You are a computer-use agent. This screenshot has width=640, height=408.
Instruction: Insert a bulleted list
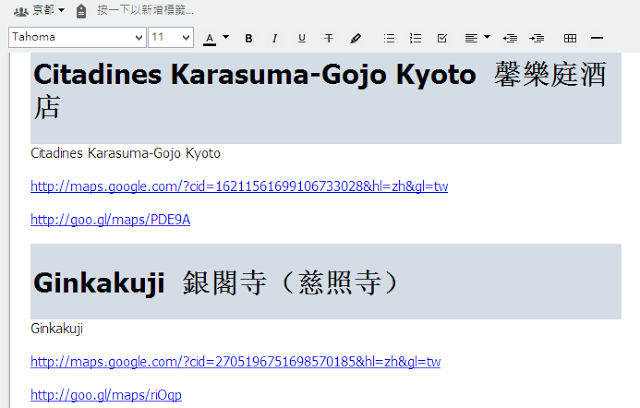389,38
